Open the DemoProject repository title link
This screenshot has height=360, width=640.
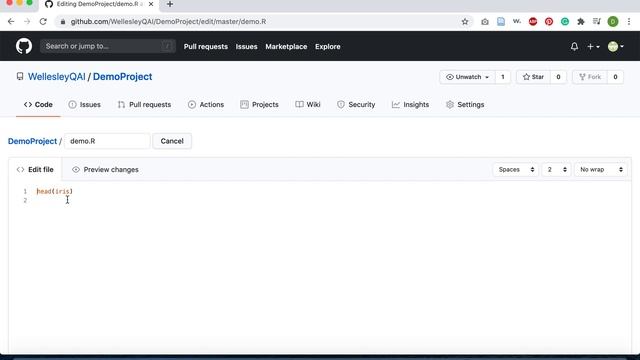122,77
